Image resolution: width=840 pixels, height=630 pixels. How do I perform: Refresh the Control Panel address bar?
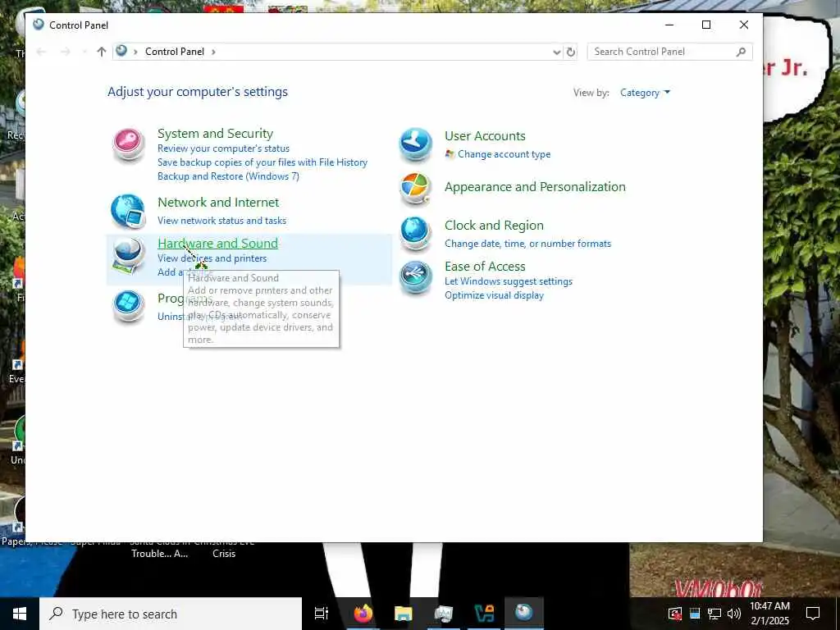pos(571,52)
